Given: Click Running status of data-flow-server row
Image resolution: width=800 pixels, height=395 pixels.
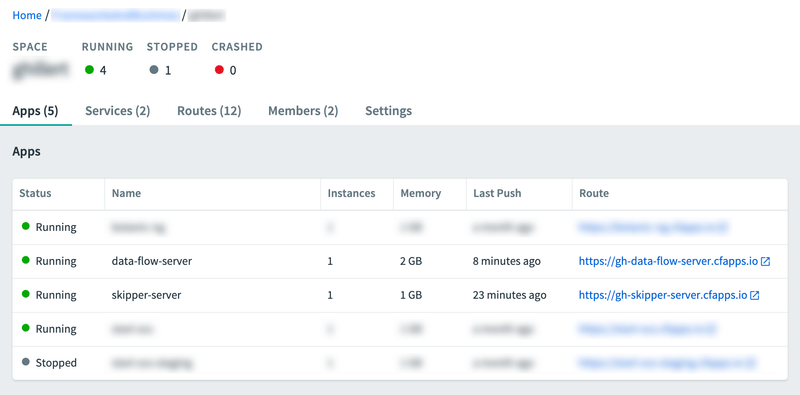Looking at the screenshot, I should [49, 261].
